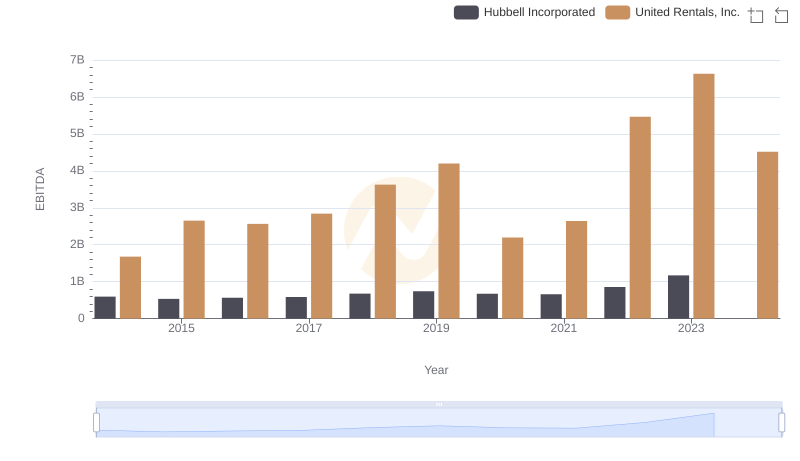Image resolution: width=800 pixels, height=461 pixels.
Task: Select the last United Rentals 2024 bar
Action: tap(767, 235)
